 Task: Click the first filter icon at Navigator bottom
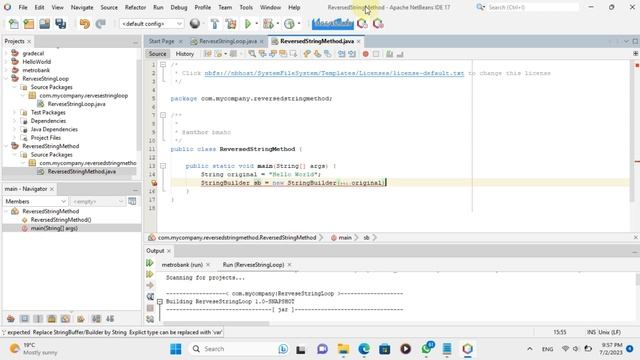coord(11,319)
